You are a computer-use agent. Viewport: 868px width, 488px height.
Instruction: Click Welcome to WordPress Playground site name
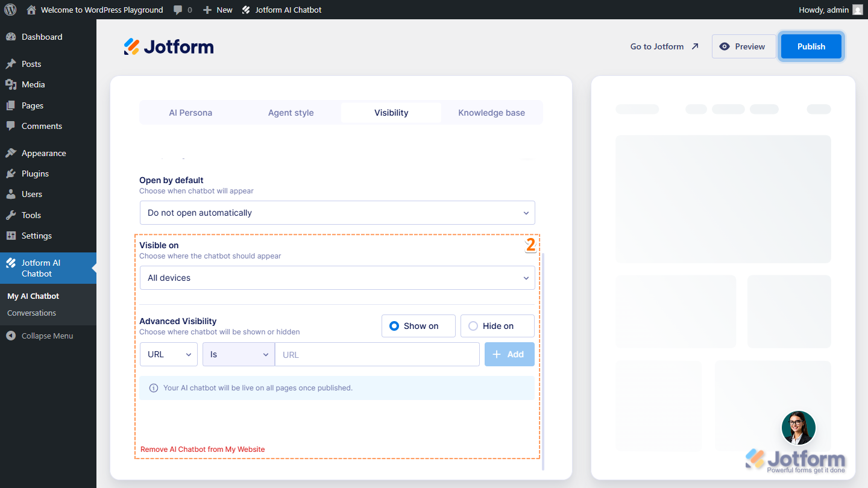(102, 10)
